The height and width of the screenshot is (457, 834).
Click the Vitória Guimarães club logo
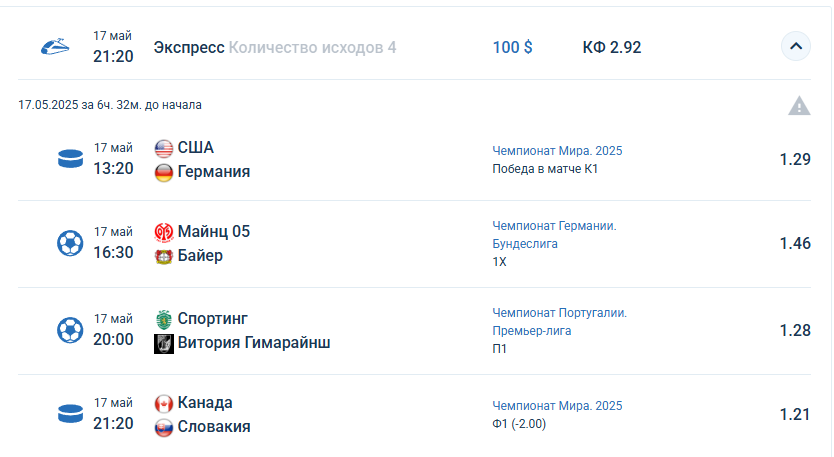(164, 343)
